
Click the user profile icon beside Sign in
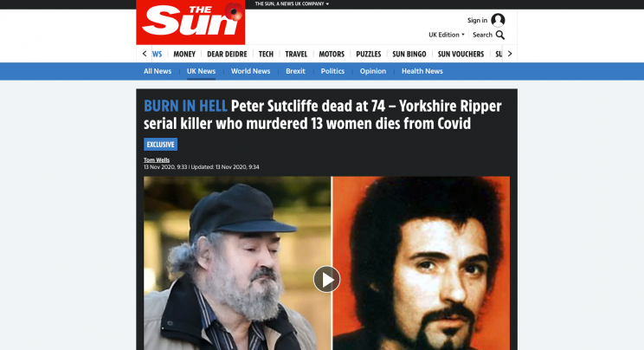[x=498, y=20]
